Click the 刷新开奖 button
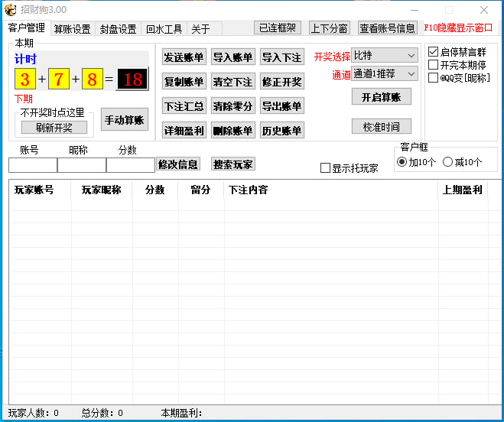This screenshot has height=422, width=504. [54, 128]
